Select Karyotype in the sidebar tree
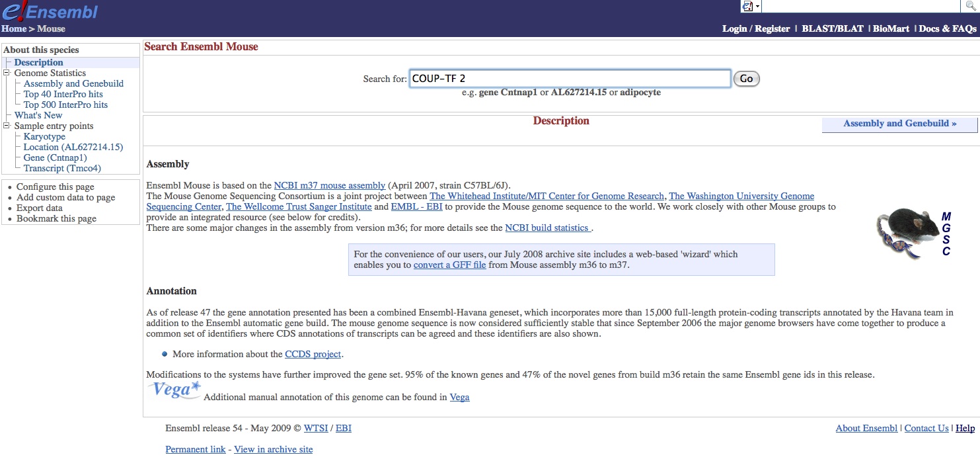 pos(44,137)
